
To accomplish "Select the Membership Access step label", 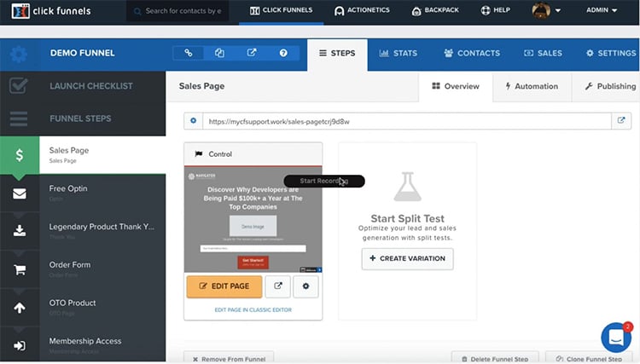I will click(x=84, y=341).
